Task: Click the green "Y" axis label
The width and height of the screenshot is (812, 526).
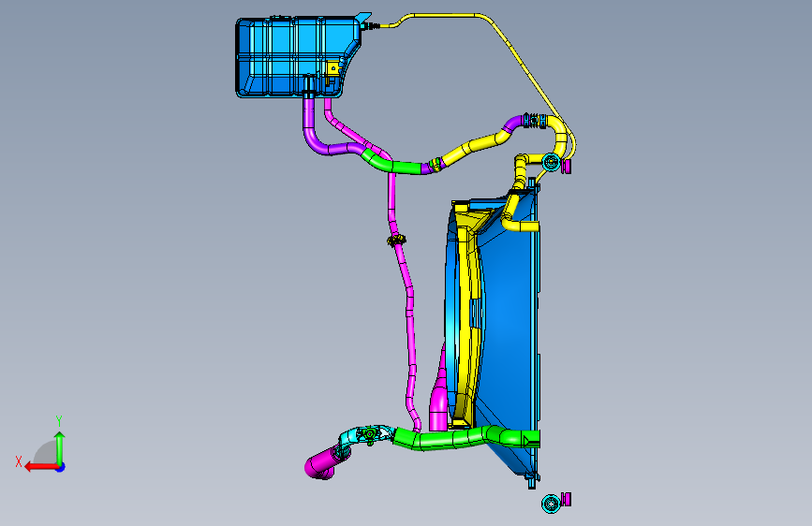Action: [59, 421]
